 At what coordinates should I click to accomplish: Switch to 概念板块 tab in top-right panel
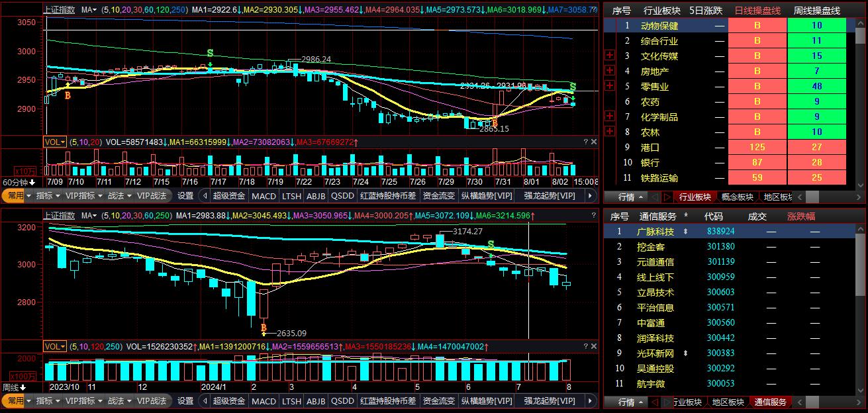pos(737,197)
